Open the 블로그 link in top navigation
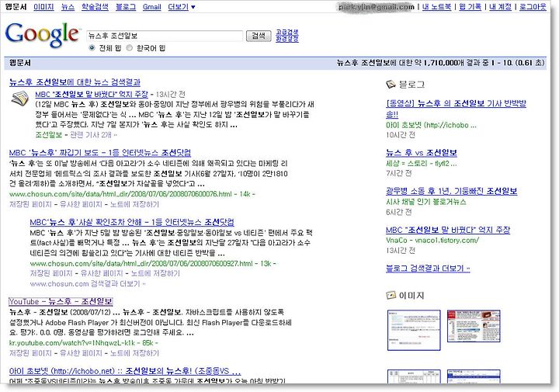 (126, 7)
